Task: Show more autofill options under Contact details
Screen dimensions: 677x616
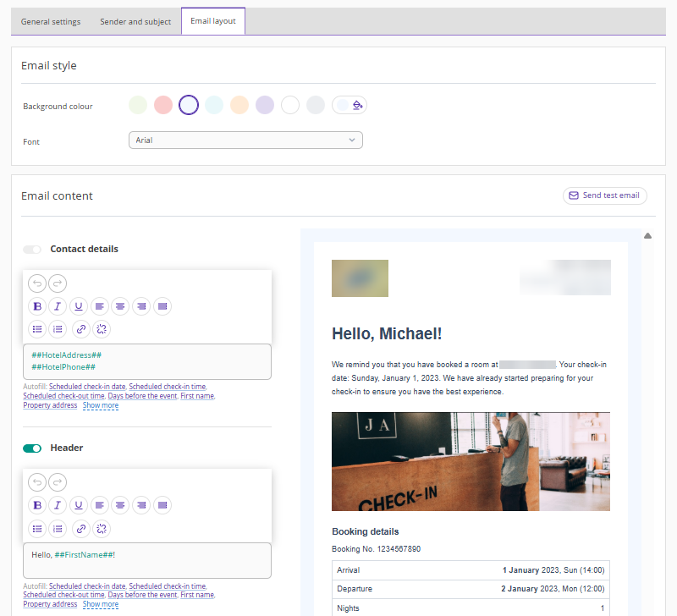Action: [x=101, y=405]
